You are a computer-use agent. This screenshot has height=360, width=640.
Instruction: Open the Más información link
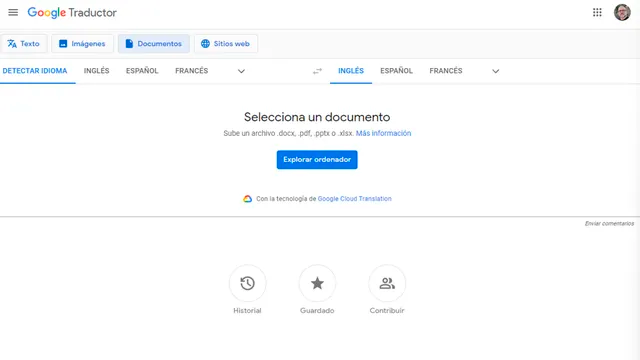tap(383, 133)
